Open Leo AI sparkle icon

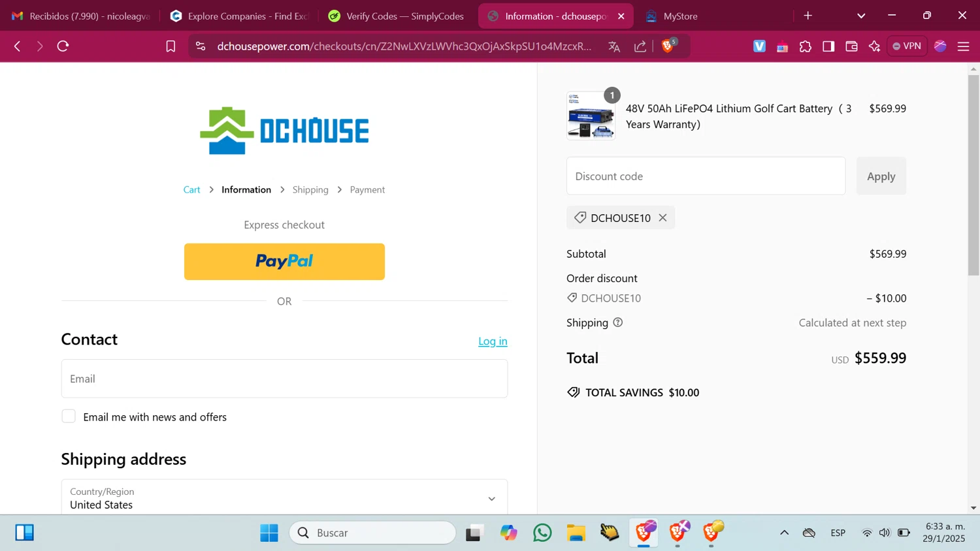click(x=874, y=46)
